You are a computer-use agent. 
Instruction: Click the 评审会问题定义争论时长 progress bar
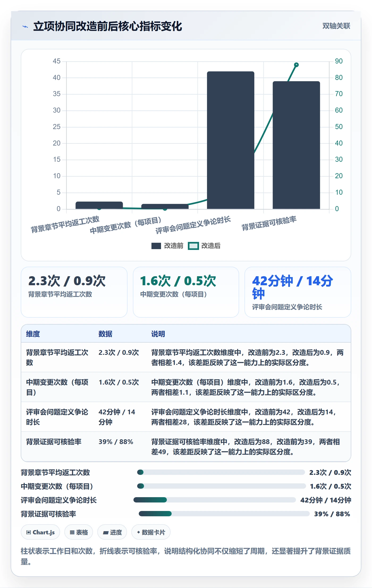coord(215,500)
